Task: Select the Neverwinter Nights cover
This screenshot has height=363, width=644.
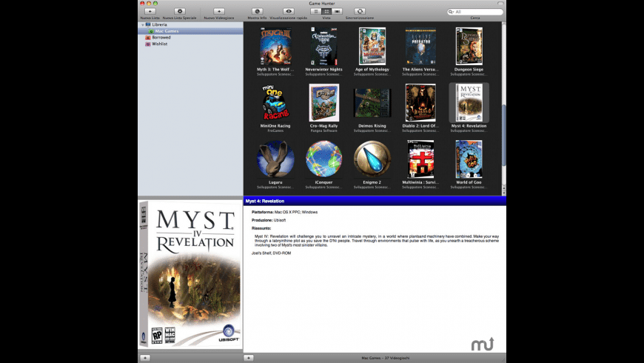Action: [323, 46]
